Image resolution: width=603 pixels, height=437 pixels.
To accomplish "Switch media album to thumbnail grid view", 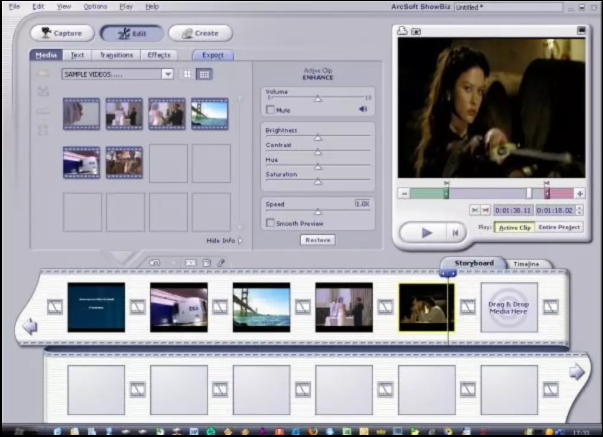I will pyautogui.click(x=204, y=74).
